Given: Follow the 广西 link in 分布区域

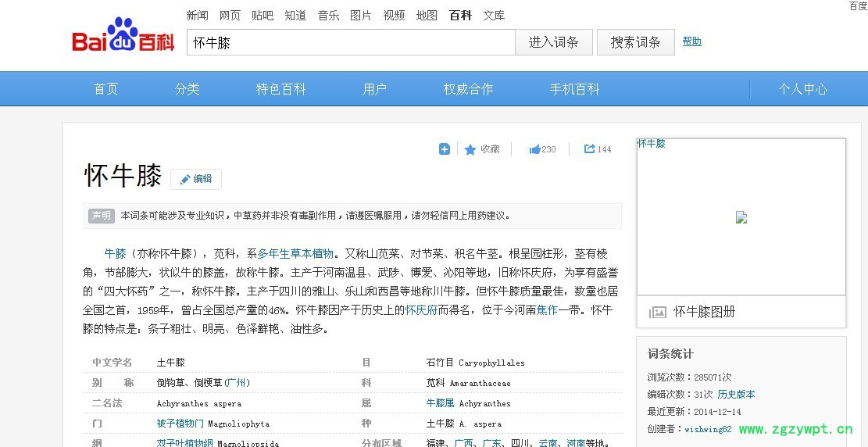Looking at the screenshot, I should tap(464, 443).
